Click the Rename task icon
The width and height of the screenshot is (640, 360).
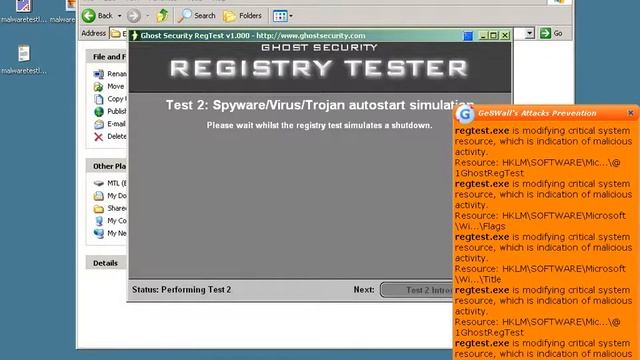coord(98,74)
